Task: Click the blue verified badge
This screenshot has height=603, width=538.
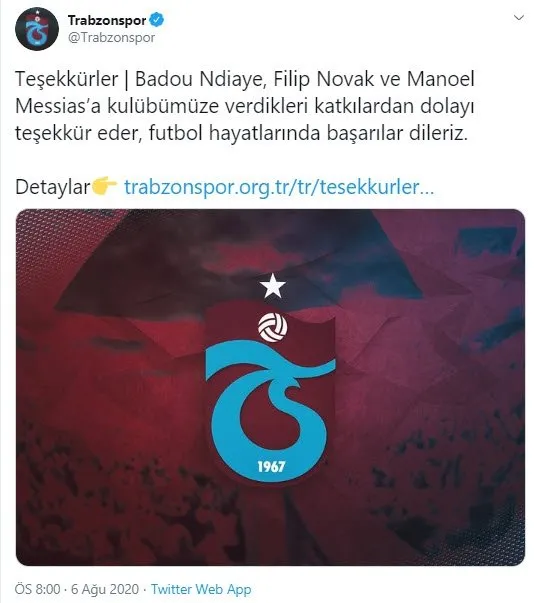Action: [157, 20]
